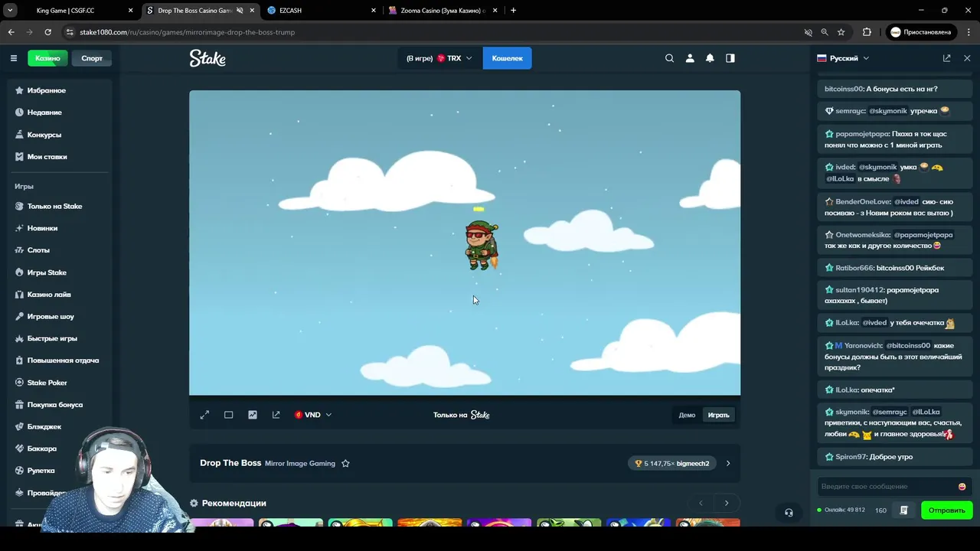This screenshot has width=980, height=551.
Task: Open Новинки category
Action: click(42, 228)
